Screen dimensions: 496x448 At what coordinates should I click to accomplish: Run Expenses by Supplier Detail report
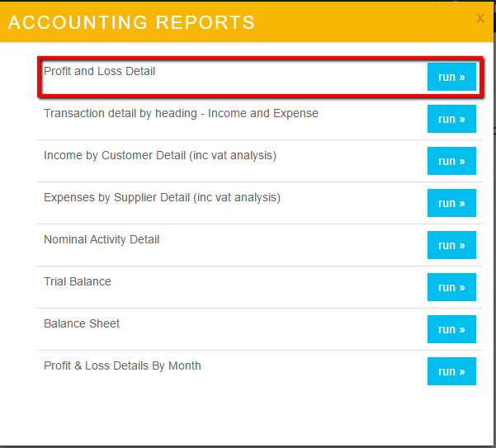coord(451,203)
